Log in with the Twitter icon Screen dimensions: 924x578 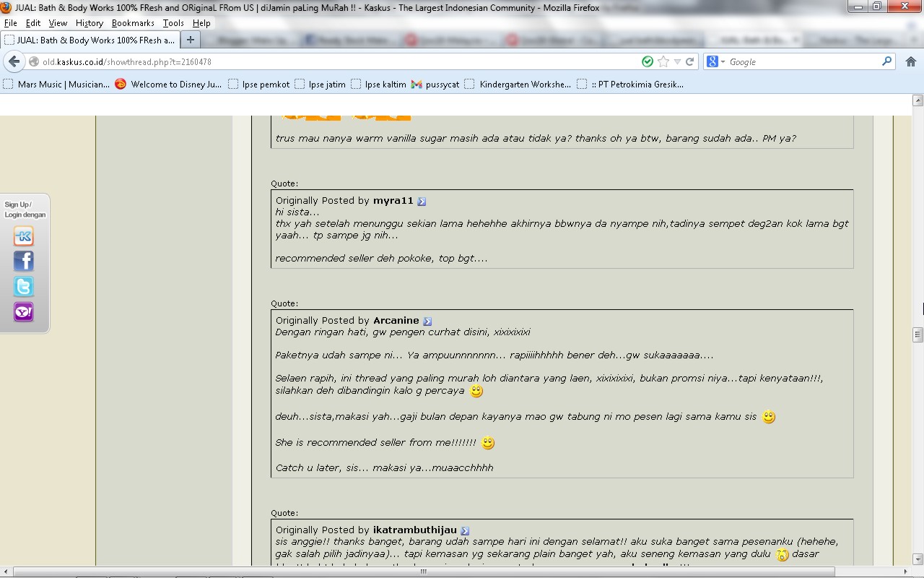[x=24, y=286]
